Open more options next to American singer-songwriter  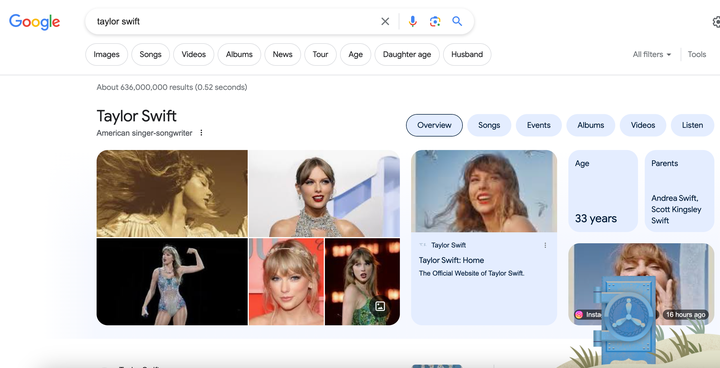click(201, 133)
